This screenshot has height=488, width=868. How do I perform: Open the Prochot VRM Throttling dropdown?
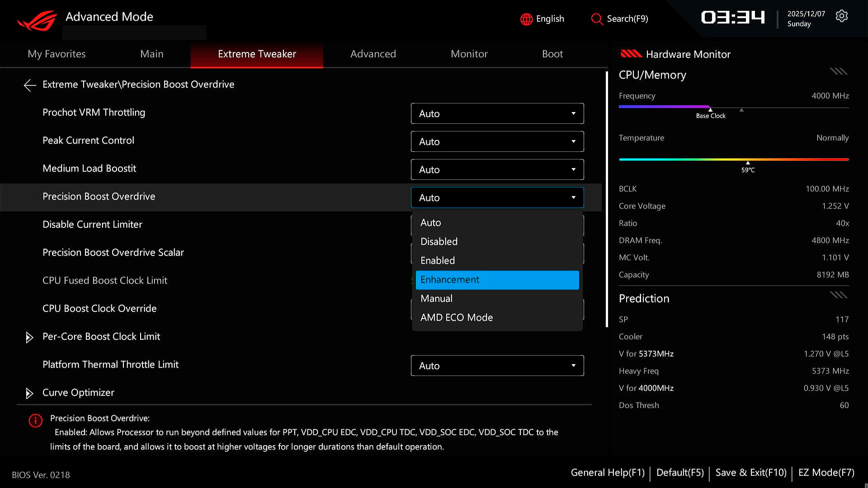(x=497, y=113)
